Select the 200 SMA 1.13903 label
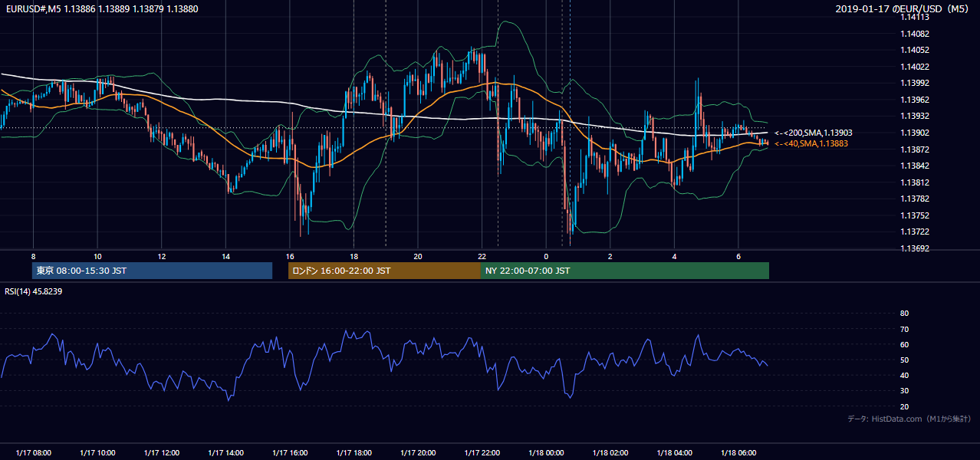Image resolution: width=980 pixels, height=460 pixels. (814, 133)
